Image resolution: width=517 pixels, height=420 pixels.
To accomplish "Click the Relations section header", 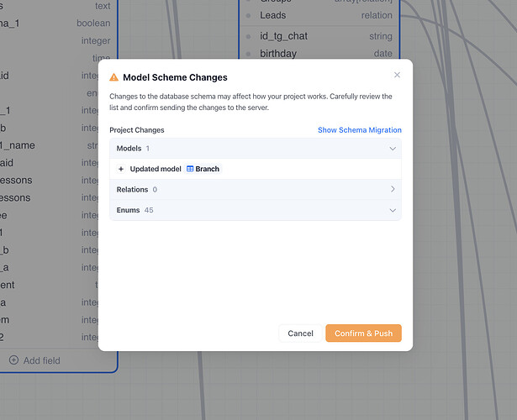I will tap(256, 189).
